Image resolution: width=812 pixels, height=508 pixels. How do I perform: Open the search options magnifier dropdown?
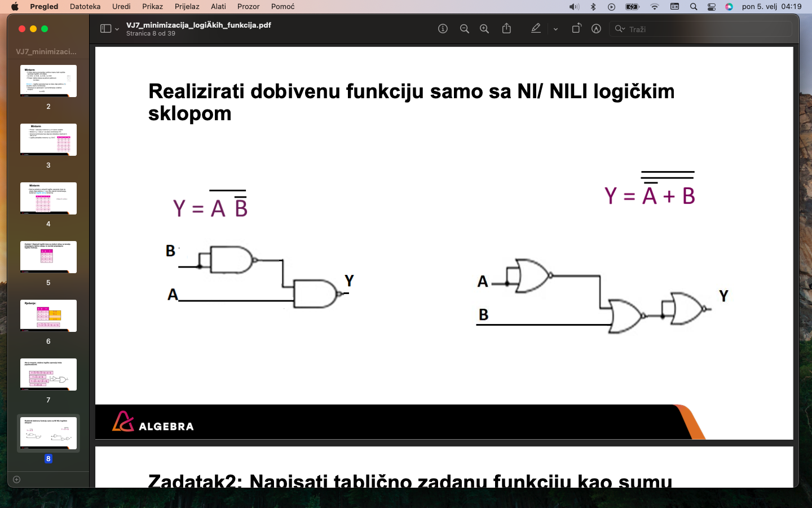tap(620, 29)
